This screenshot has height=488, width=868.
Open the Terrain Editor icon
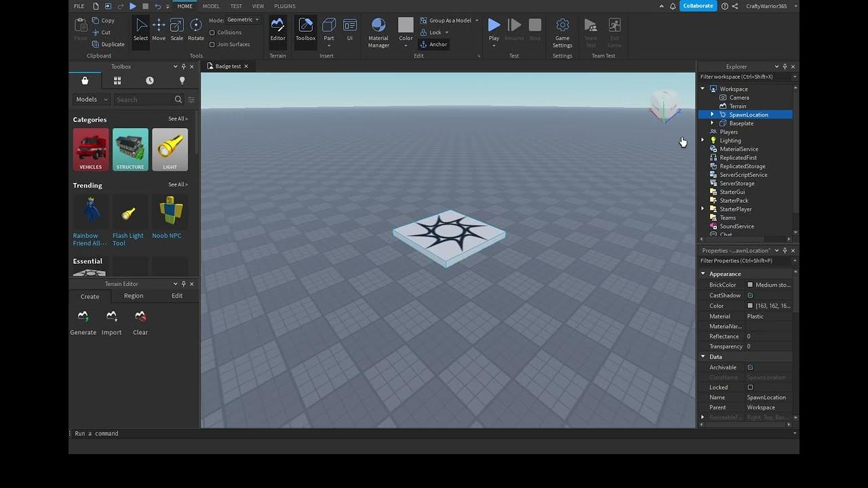pos(277,30)
